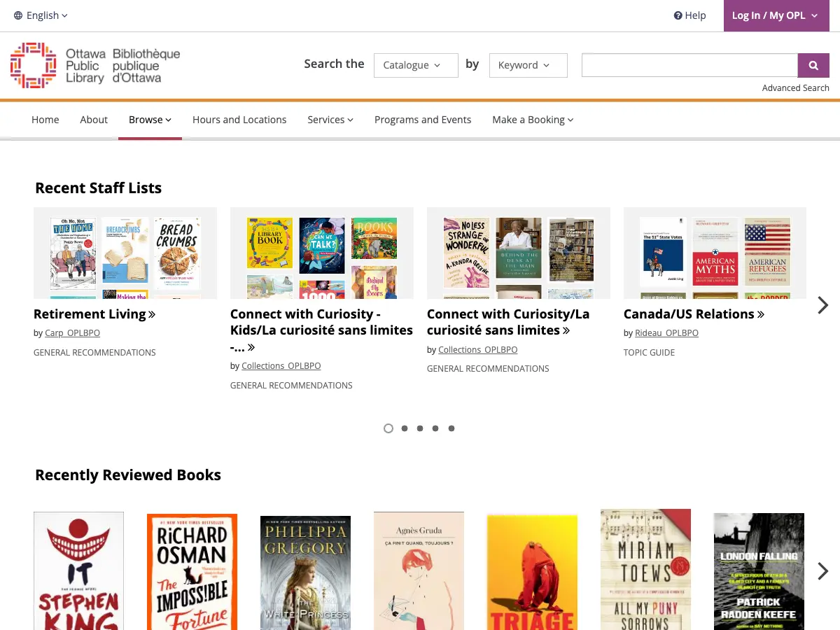Expand the Browse menu
Image resolution: width=840 pixels, height=630 pixels.
point(150,120)
